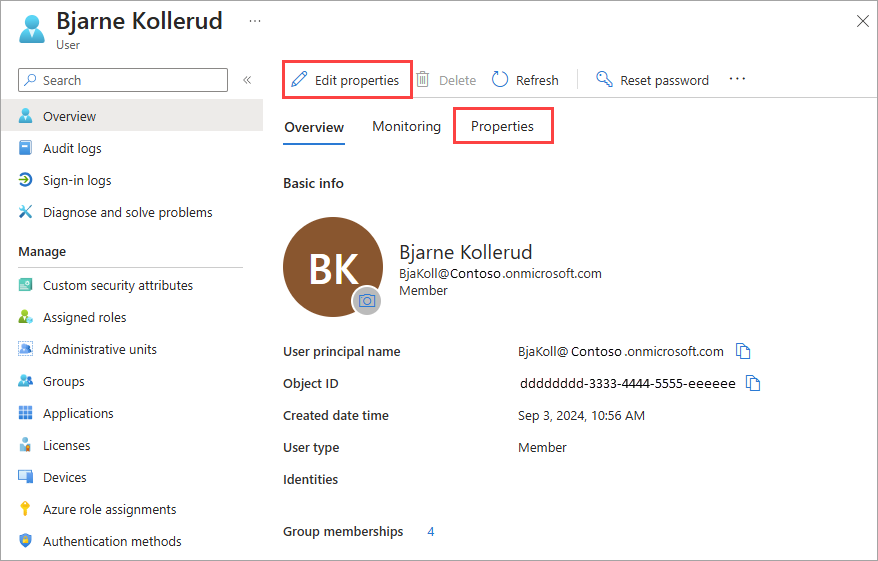Open Azure role assignments
Screen dimensions: 878x561
click(132, 508)
